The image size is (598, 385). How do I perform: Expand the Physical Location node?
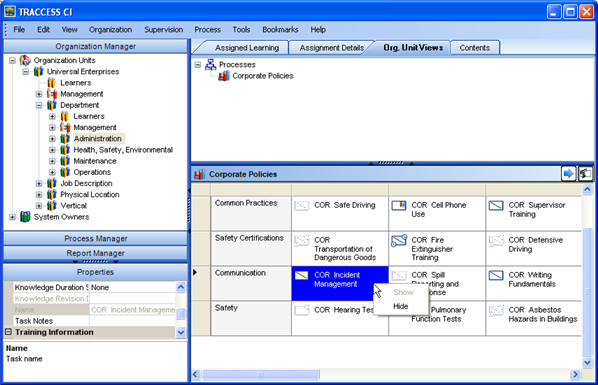click(39, 194)
